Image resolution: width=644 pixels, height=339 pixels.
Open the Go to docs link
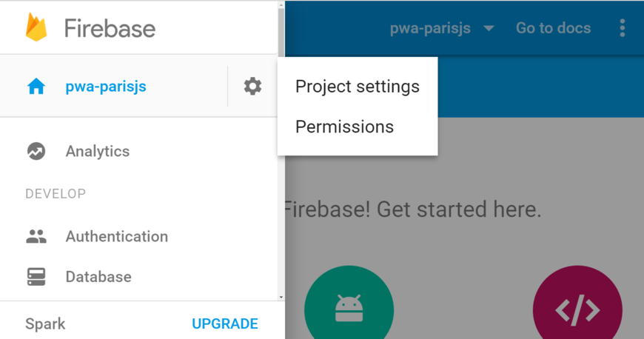click(x=553, y=28)
